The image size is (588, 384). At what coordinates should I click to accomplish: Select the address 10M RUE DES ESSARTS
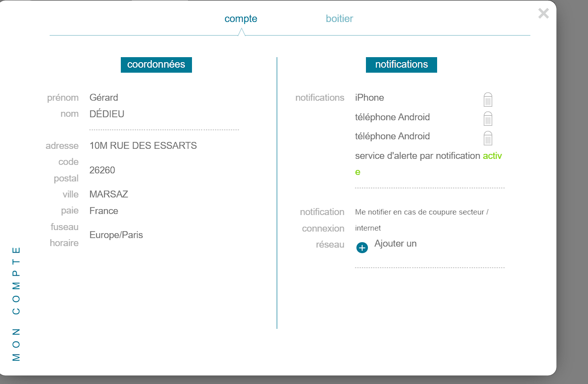pos(143,146)
